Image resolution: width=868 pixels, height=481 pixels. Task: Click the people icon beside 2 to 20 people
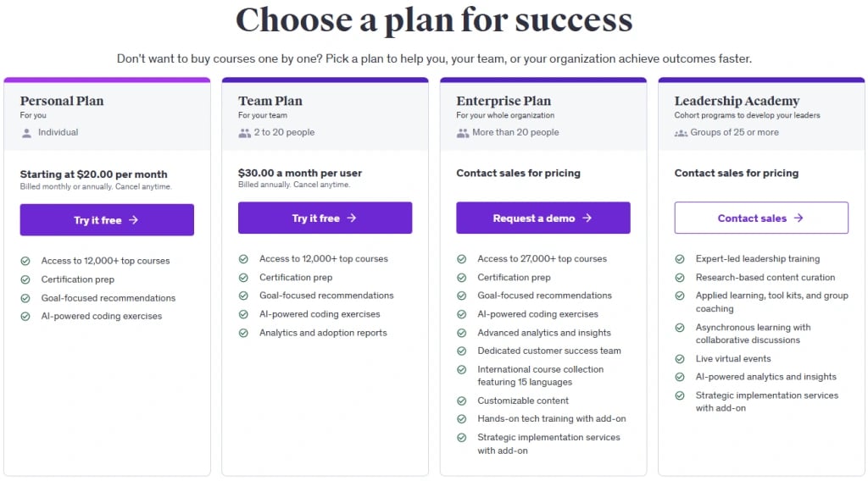point(245,133)
